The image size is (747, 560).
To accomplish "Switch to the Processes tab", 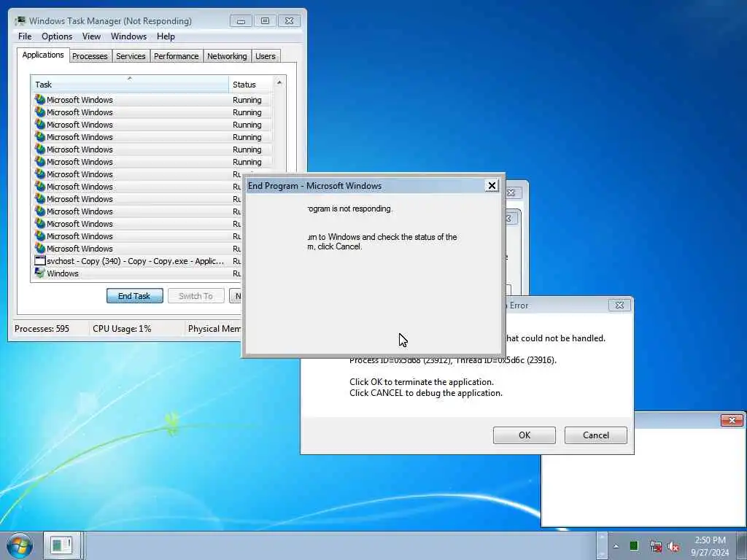I will pos(90,56).
